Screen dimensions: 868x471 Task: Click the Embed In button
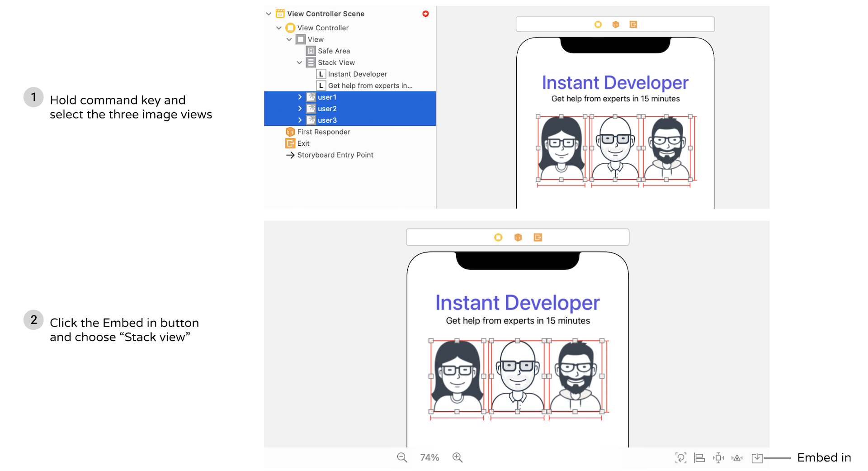(757, 458)
